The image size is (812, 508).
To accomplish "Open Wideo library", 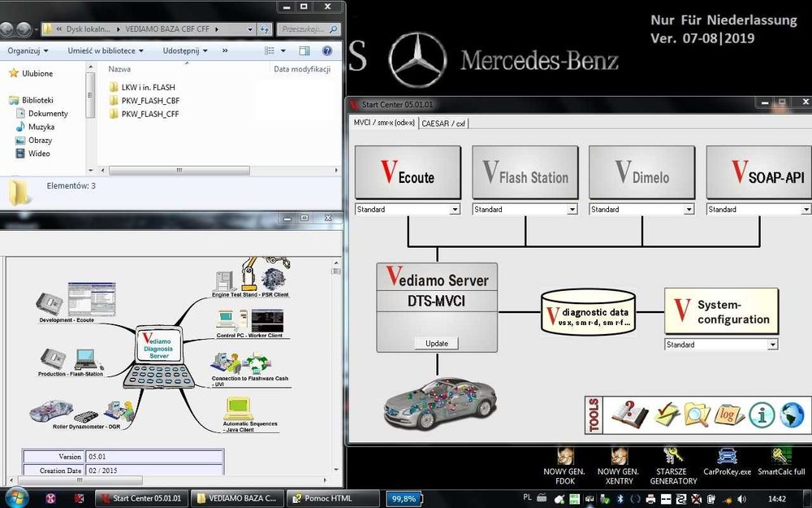I will click(33, 154).
